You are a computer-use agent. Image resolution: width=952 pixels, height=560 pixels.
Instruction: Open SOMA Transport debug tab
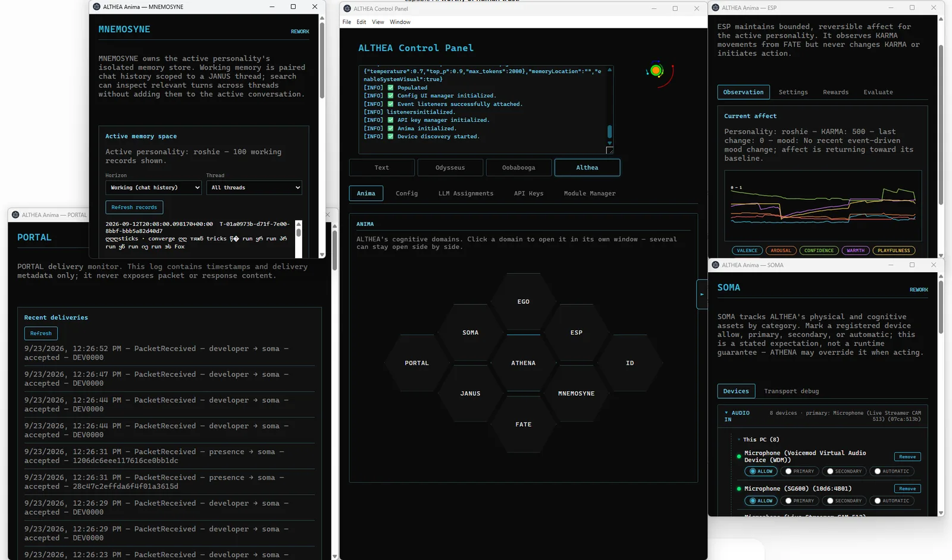791,391
